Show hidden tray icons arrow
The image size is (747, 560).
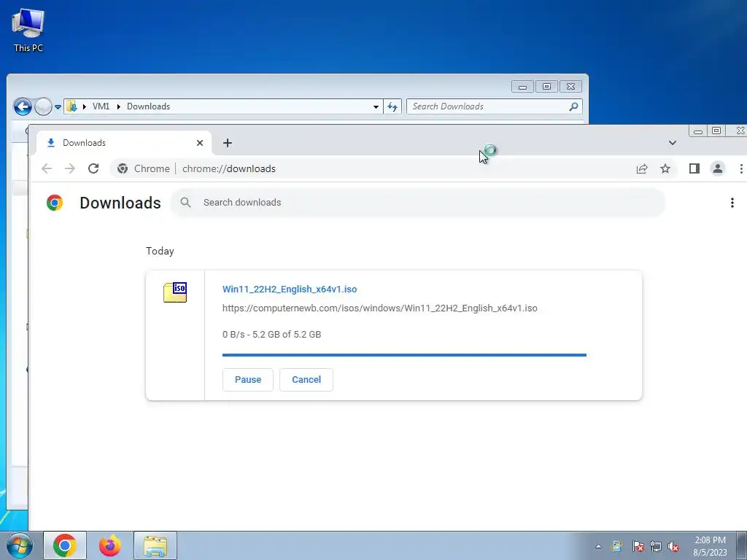pos(598,546)
